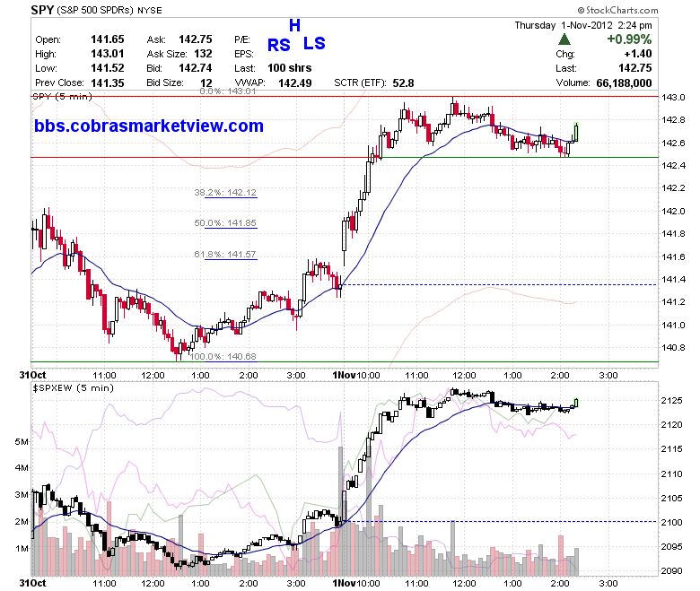Select the 50.0%: 141.85 Fibonacci level
The image size is (700, 591).
point(225,223)
